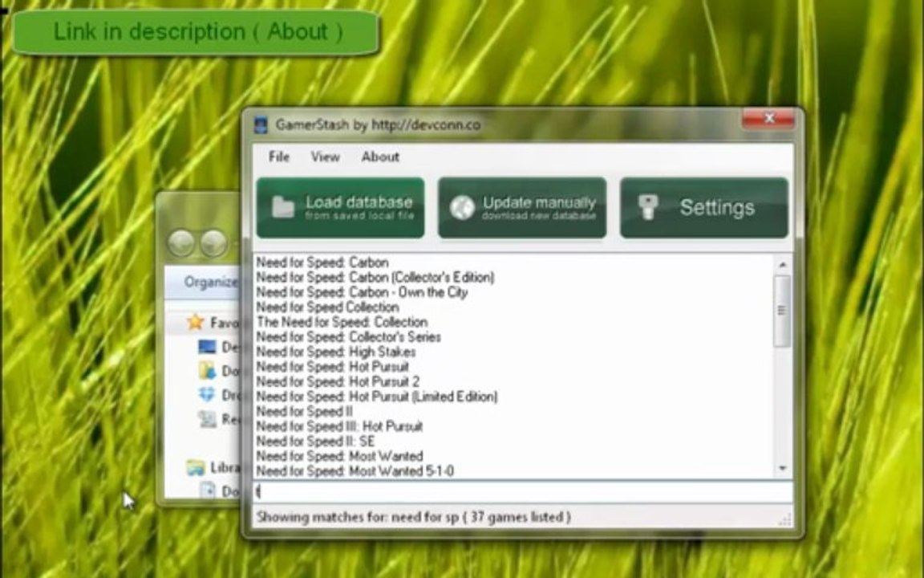Click the Documents icon under Libraries
The image size is (924, 578).
point(208,490)
